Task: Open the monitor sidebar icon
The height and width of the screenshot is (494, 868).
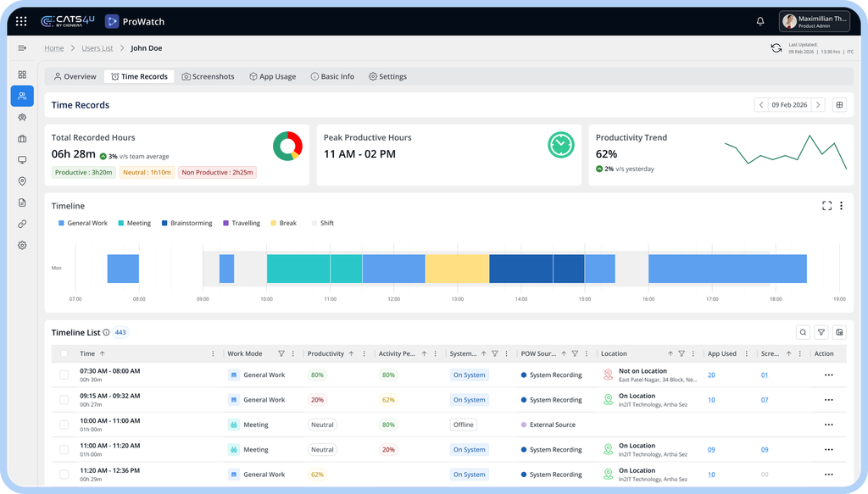Action: tap(22, 160)
